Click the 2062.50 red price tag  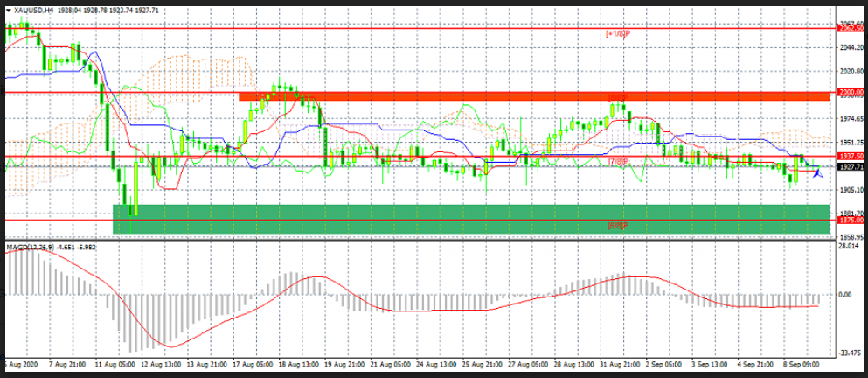[x=850, y=28]
